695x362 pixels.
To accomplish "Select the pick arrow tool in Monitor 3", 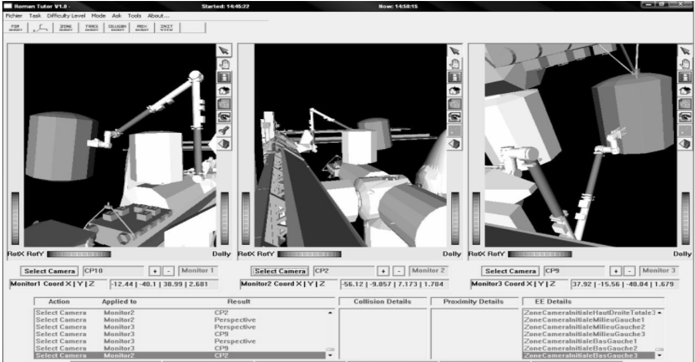I will click(685, 50).
